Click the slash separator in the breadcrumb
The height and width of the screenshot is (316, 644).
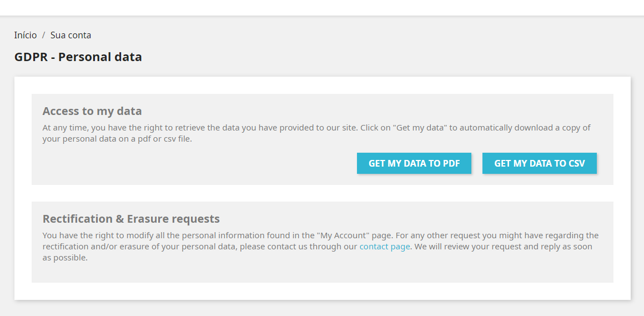(x=43, y=36)
